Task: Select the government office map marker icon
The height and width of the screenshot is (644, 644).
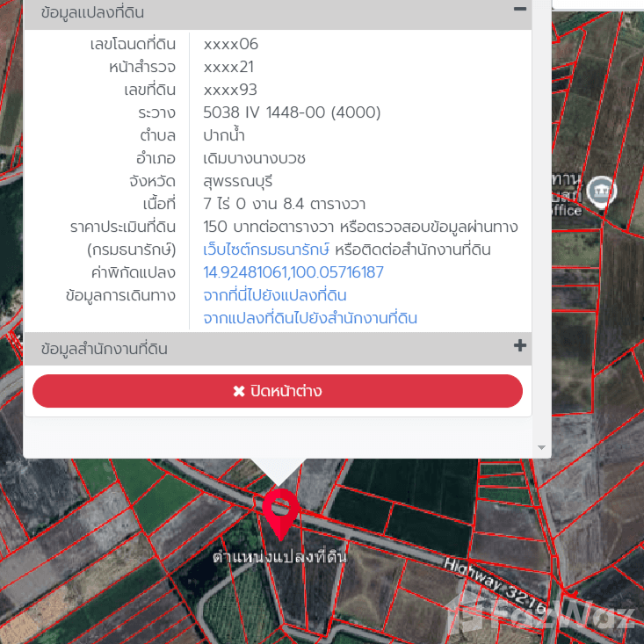Action: point(601,189)
